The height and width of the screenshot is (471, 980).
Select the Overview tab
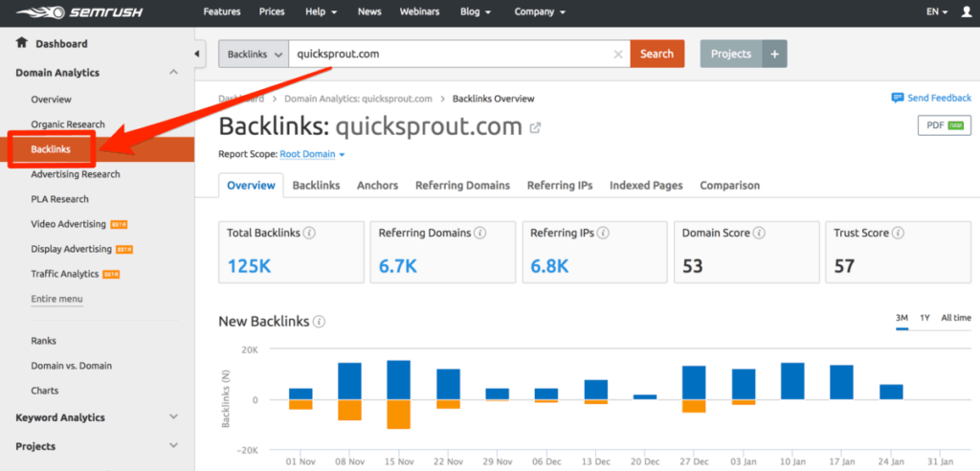click(x=251, y=185)
